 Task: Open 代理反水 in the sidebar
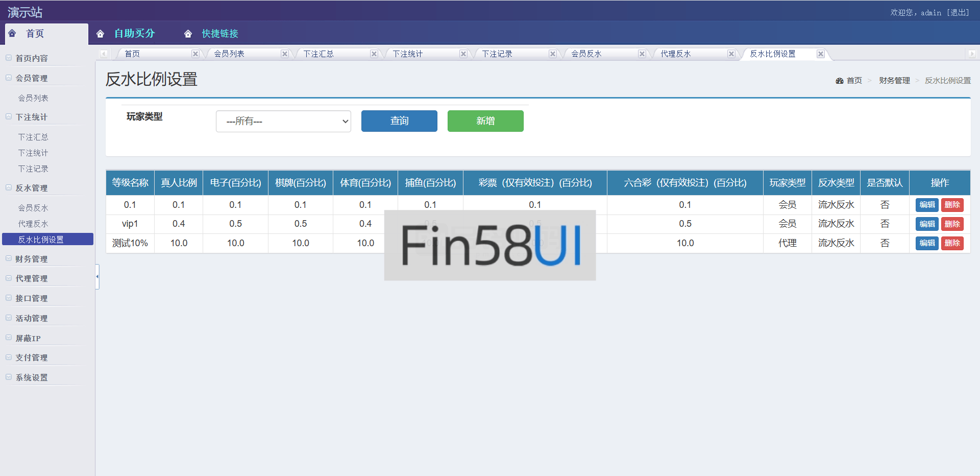coord(33,224)
